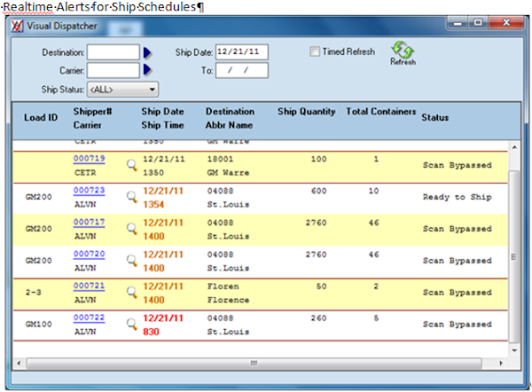Click the vertical scrollbar thumb
Viewport: 532px width, 392px height.
pyautogui.click(x=514, y=257)
